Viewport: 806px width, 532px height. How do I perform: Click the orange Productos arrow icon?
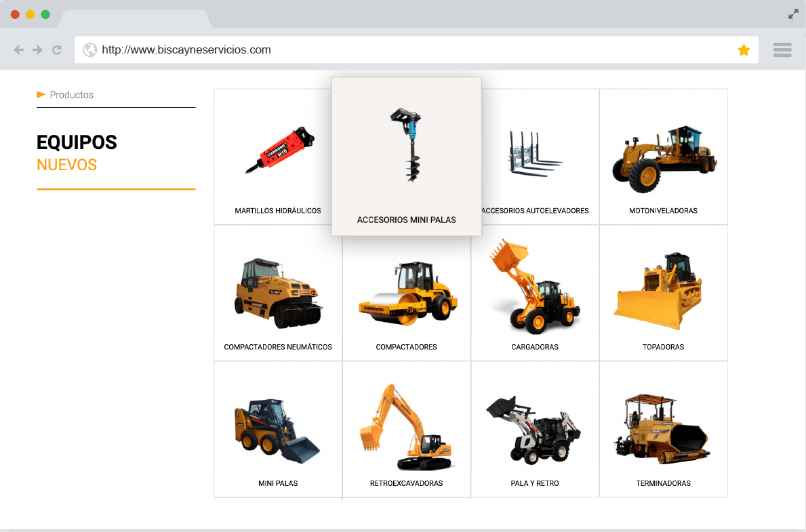pyautogui.click(x=41, y=94)
